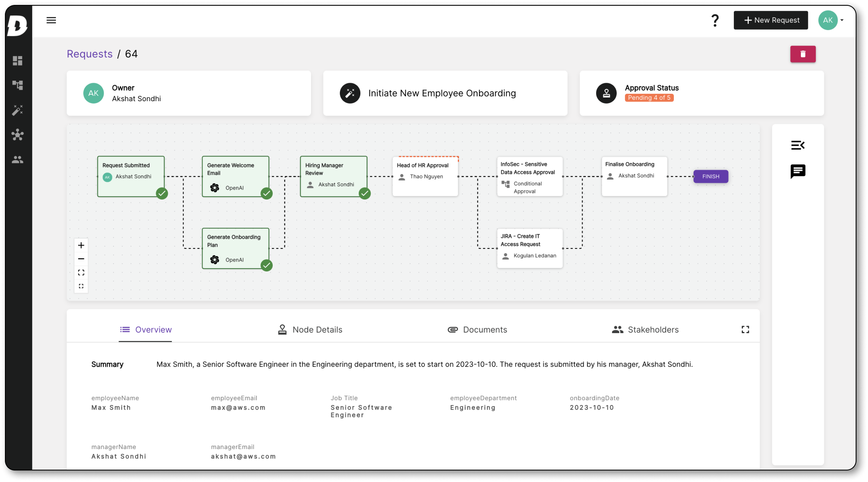The width and height of the screenshot is (868, 482).
Task: Select the magic wand AI tool in sidebar
Action: [18, 110]
